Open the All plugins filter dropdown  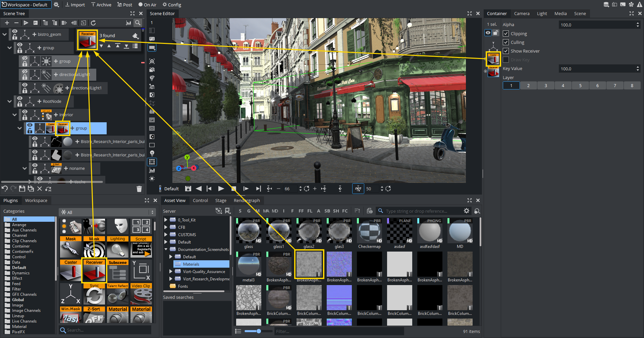107,212
